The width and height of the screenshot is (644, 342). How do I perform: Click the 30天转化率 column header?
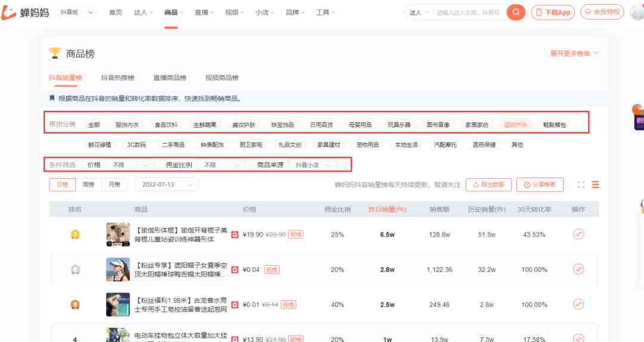[x=534, y=209]
